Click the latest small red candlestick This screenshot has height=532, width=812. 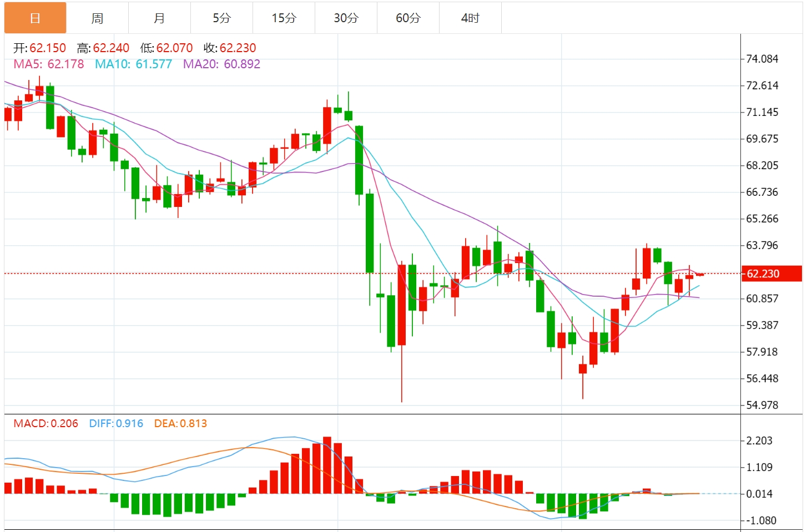click(700, 274)
